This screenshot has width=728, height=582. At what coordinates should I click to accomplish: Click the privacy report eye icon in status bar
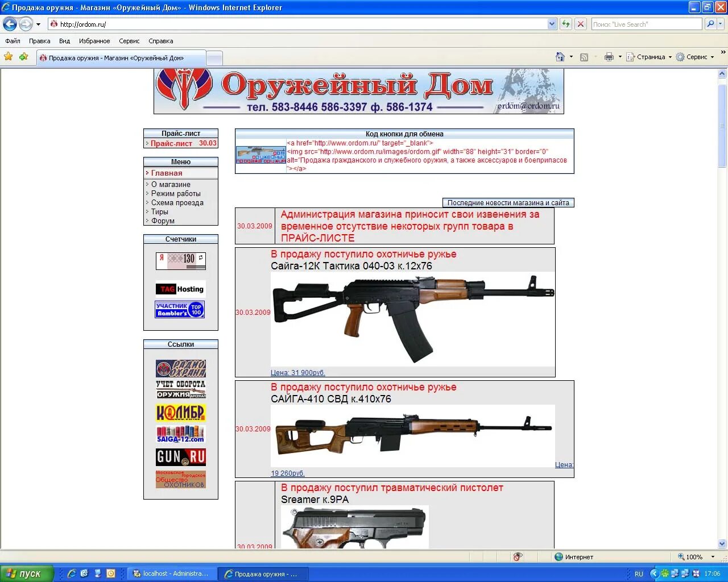coord(518,557)
